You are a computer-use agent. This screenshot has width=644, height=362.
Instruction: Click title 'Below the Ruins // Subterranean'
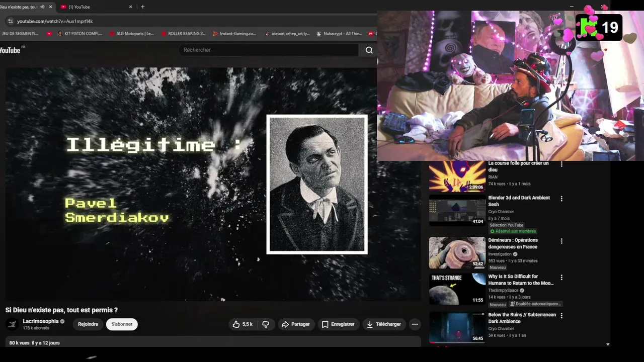(522, 318)
